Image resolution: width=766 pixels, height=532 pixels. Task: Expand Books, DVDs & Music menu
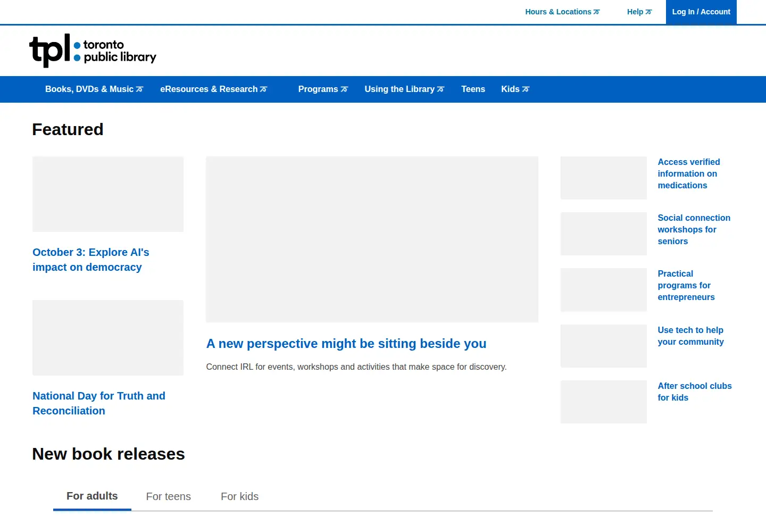click(94, 89)
